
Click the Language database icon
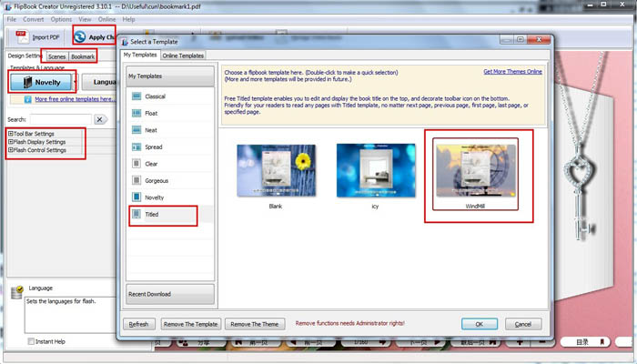[x=16, y=292]
